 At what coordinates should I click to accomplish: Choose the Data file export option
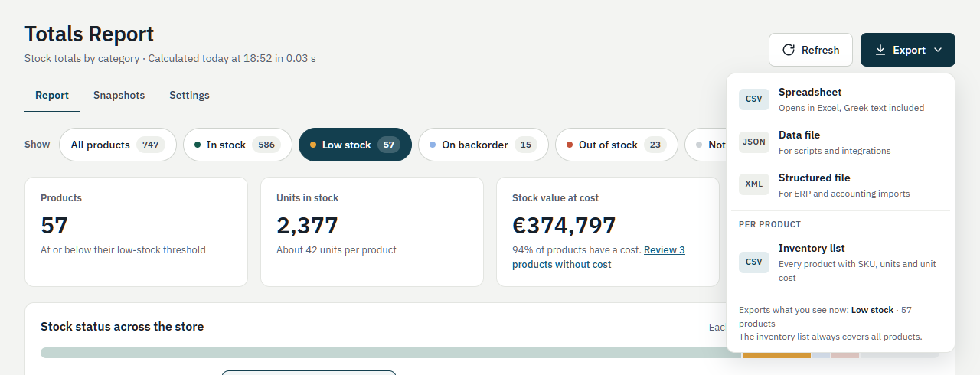coord(841,142)
